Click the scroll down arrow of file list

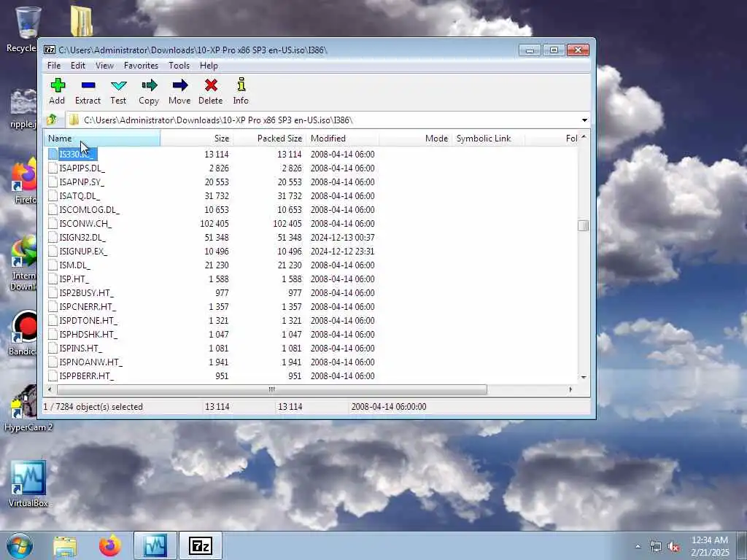584,377
